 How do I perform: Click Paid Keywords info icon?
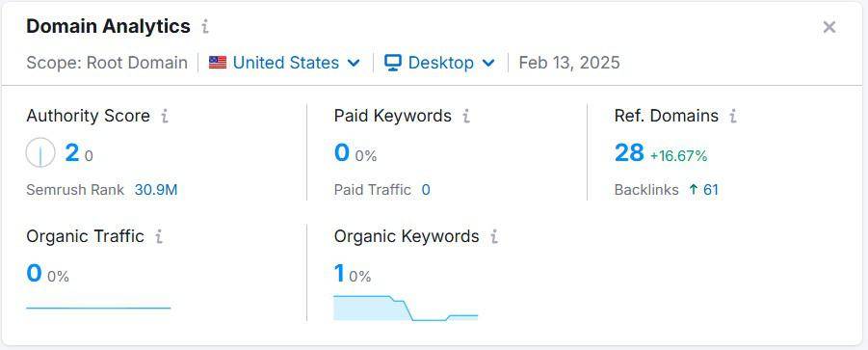466,117
